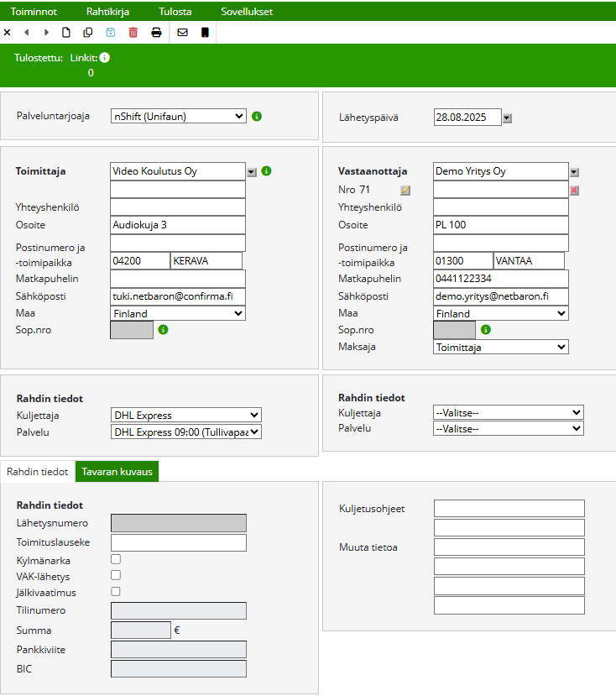Click the red trash delete icon

(x=133, y=33)
